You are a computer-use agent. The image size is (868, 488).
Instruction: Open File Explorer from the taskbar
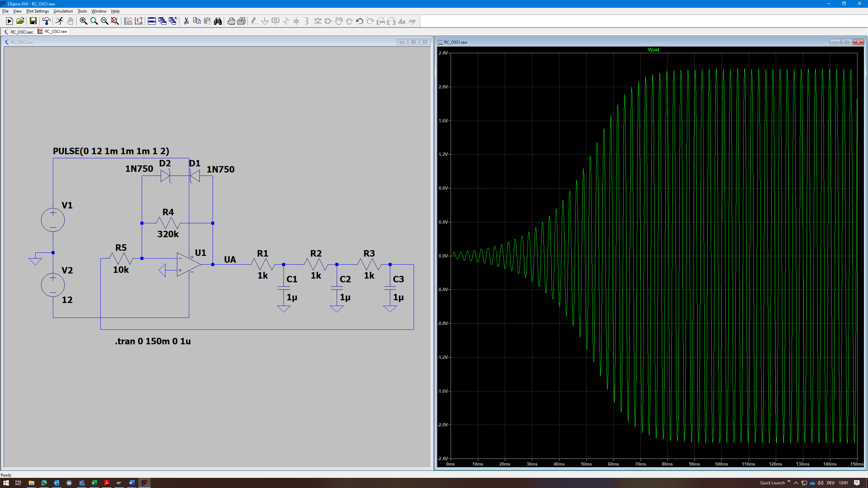(x=31, y=483)
